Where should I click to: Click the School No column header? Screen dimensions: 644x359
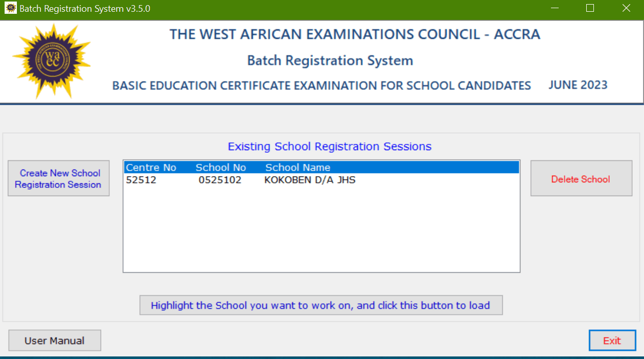point(221,167)
